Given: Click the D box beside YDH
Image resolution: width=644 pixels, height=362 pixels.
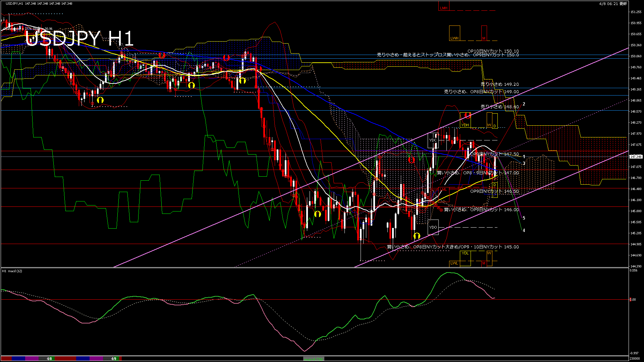Looking at the screenshot, I should [495, 121].
